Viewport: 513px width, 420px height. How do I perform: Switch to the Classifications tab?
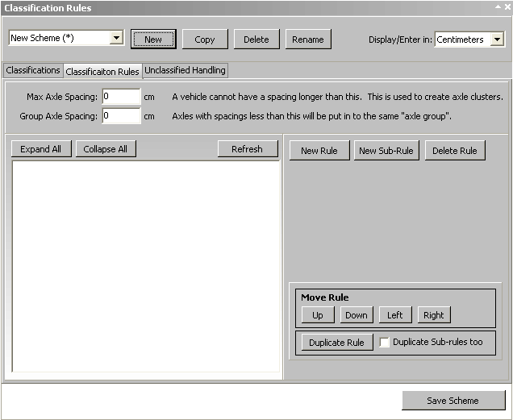point(33,71)
